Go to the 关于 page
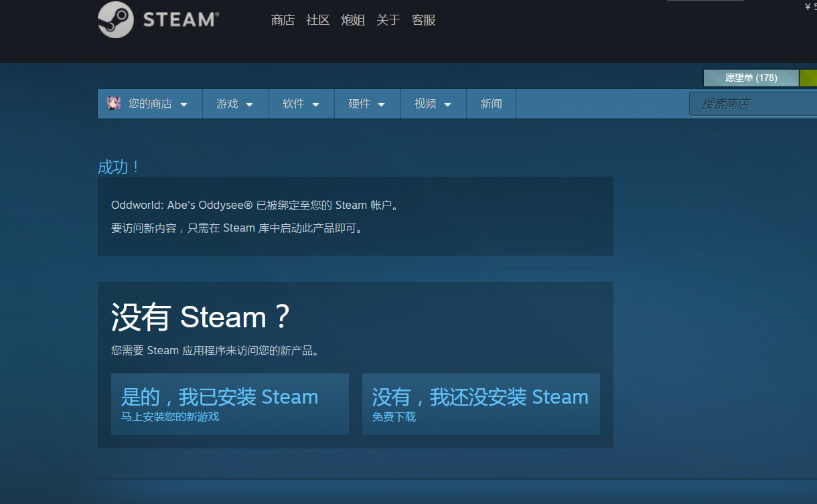The width and height of the screenshot is (817, 504). coord(388,20)
